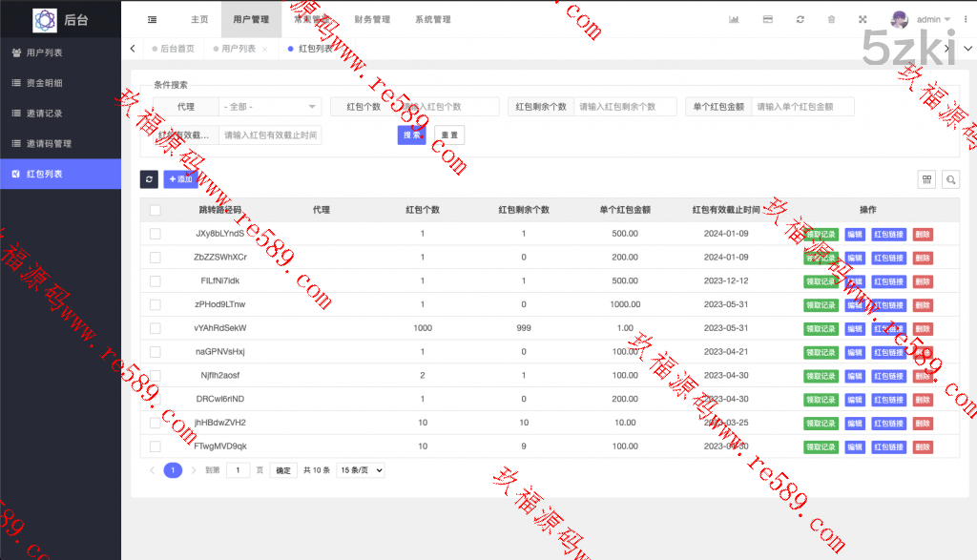
Task: Open the column display settings icon
Action: tap(926, 179)
